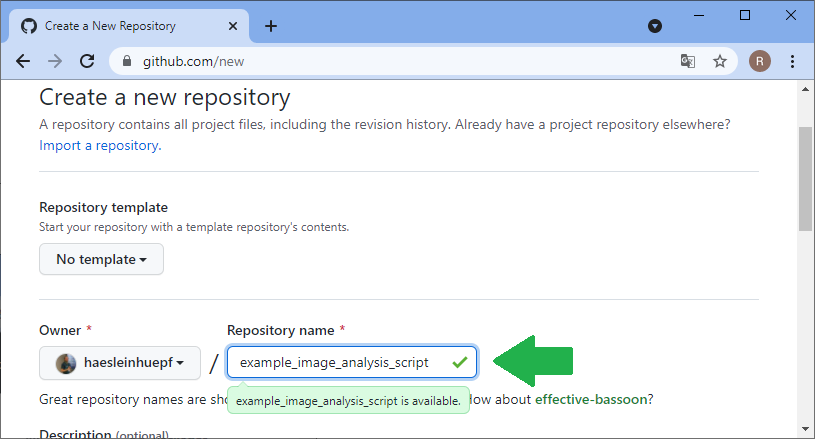Click the translate page icon
Image resolution: width=815 pixels, height=439 pixels.
tap(688, 61)
